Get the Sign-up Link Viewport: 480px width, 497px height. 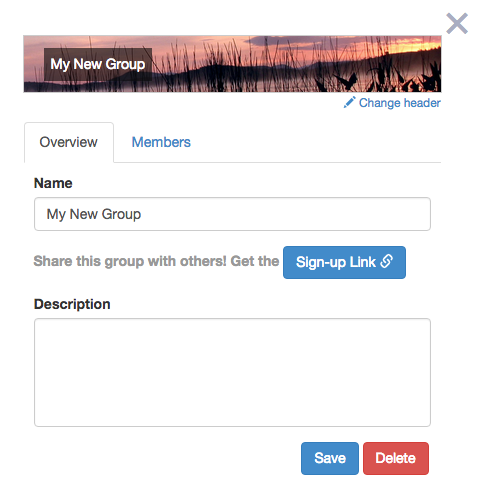pos(344,262)
